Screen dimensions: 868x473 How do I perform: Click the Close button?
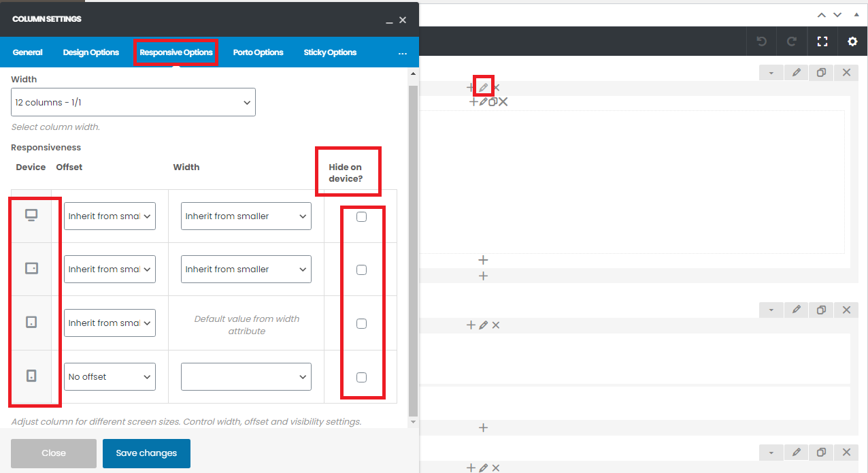pos(54,453)
